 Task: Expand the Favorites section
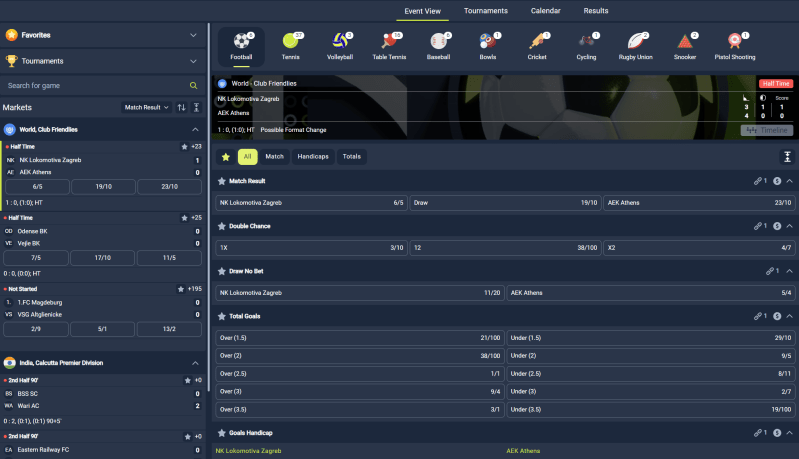click(x=193, y=34)
